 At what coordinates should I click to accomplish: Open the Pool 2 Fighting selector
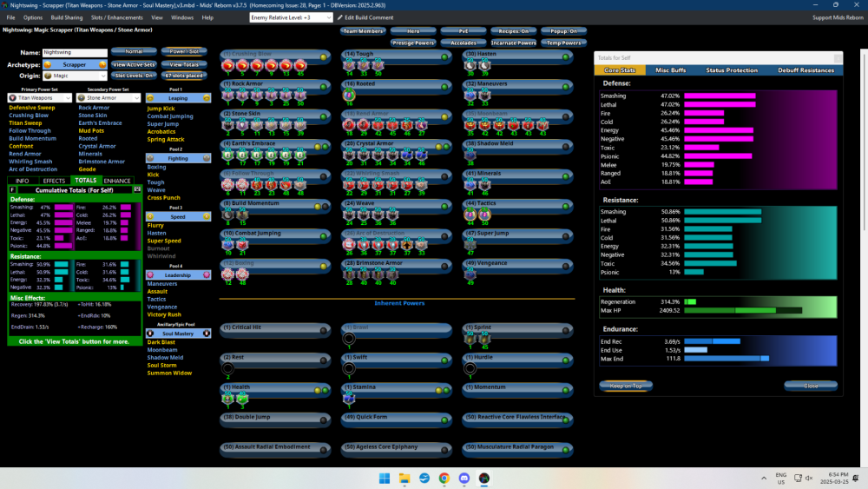[x=178, y=158]
